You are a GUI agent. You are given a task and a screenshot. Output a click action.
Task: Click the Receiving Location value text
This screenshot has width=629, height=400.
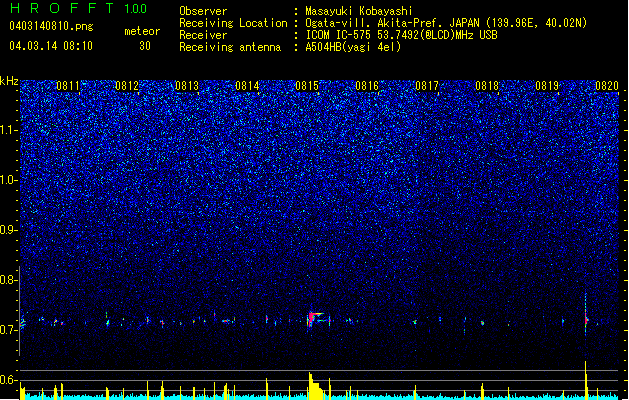pos(446,23)
